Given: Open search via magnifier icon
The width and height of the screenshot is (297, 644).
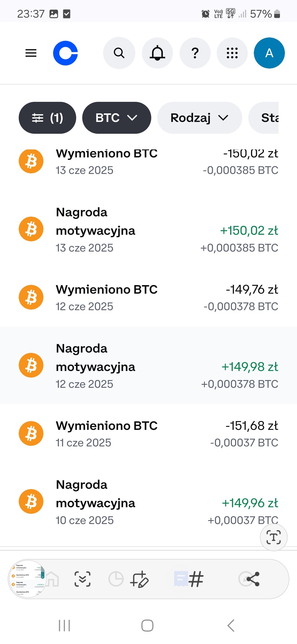Looking at the screenshot, I should [x=119, y=53].
